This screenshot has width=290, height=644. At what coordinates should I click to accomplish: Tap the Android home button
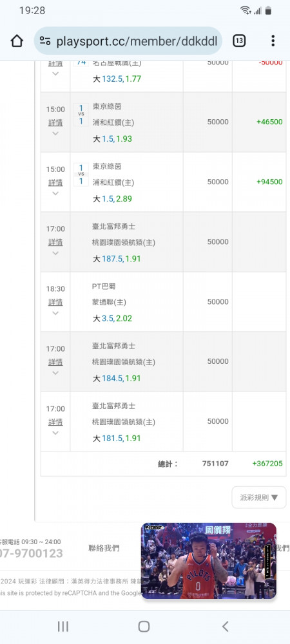(144, 626)
